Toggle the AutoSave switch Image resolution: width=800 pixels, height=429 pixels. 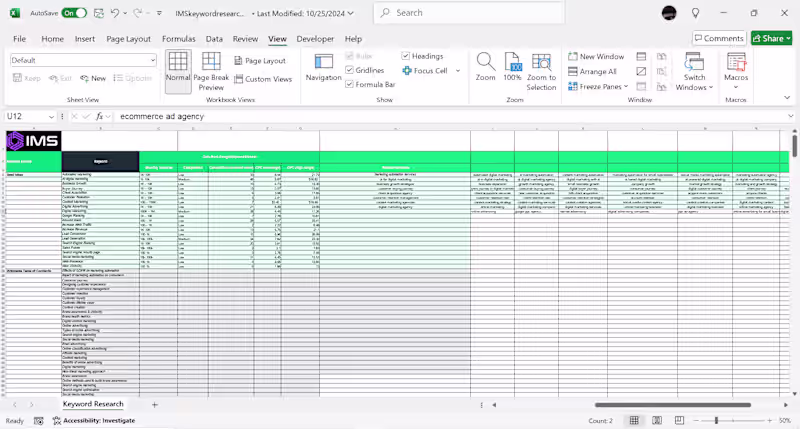(x=74, y=13)
